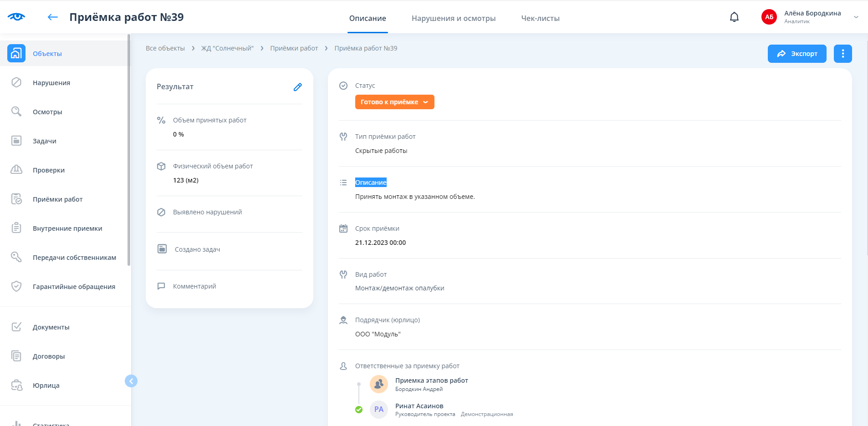Image resolution: width=868 pixels, height=426 pixels.
Task: Open the notifications bell
Action: point(734,17)
